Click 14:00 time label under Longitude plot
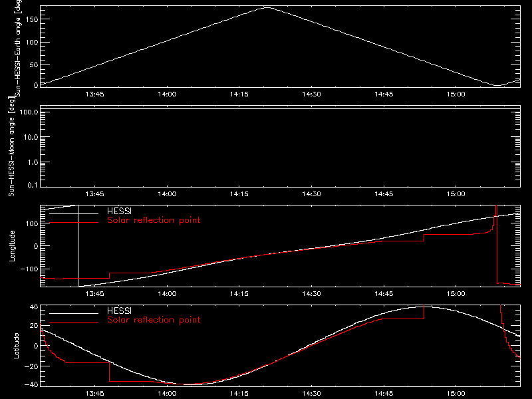The image size is (532, 399). tap(167, 294)
